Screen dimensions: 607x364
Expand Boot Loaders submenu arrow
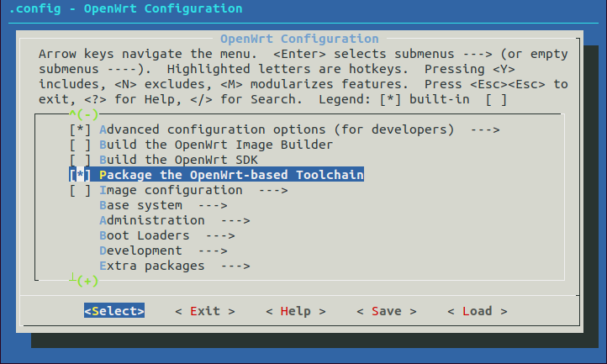[220, 236]
